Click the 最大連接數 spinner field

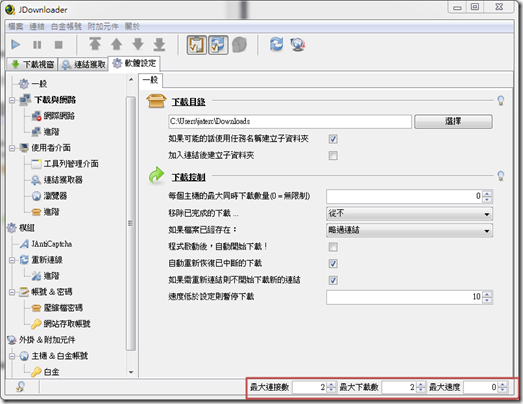314,387
